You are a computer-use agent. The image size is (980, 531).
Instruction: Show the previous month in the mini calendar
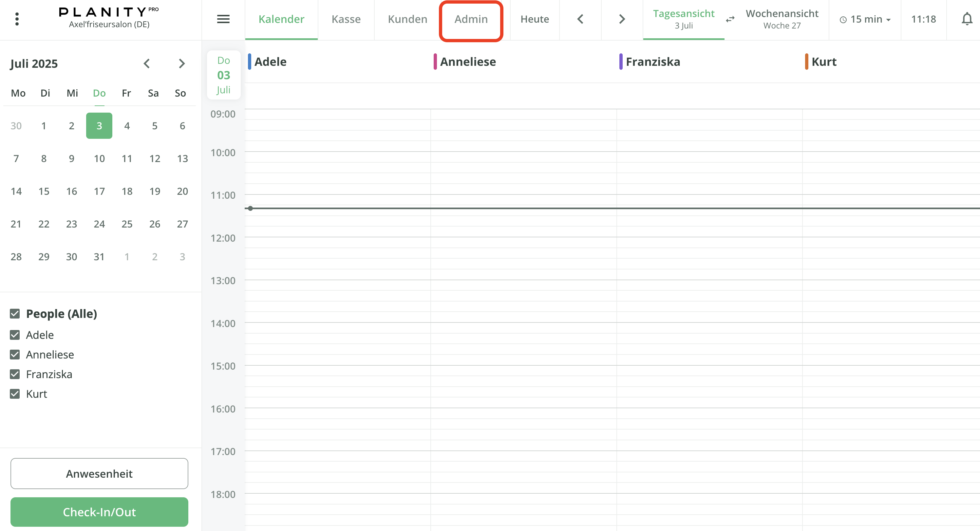(147, 64)
